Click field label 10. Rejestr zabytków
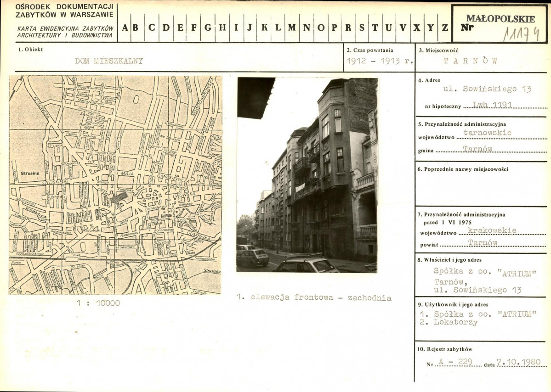551x392 pixels. tap(445, 349)
